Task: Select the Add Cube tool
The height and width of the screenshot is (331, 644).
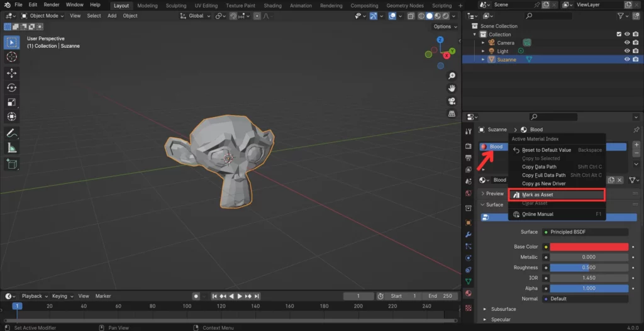Action: tap(11, 164)
